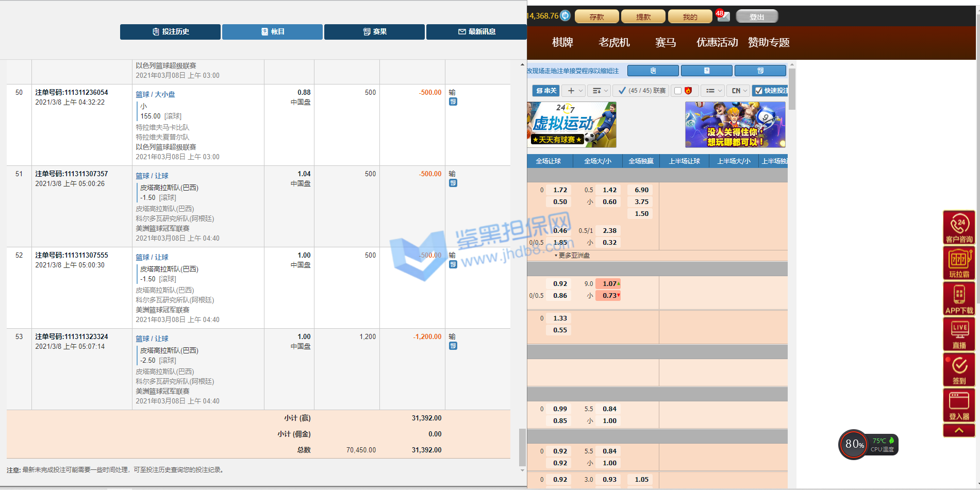Open the 直播 live stream icon
The image size is (980, 490).
pos(959,334)
